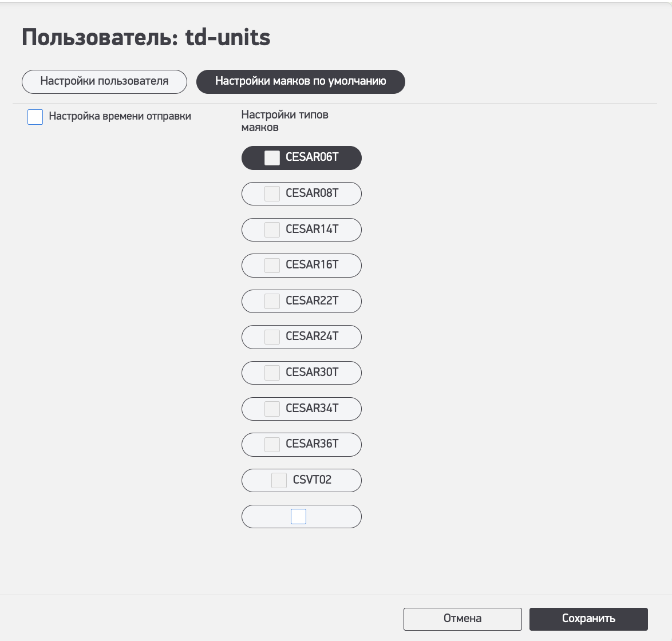Choose the CESAR36T beacon type
The height and width of the screenshot is (641, 672).
click(x=312, y=444)
